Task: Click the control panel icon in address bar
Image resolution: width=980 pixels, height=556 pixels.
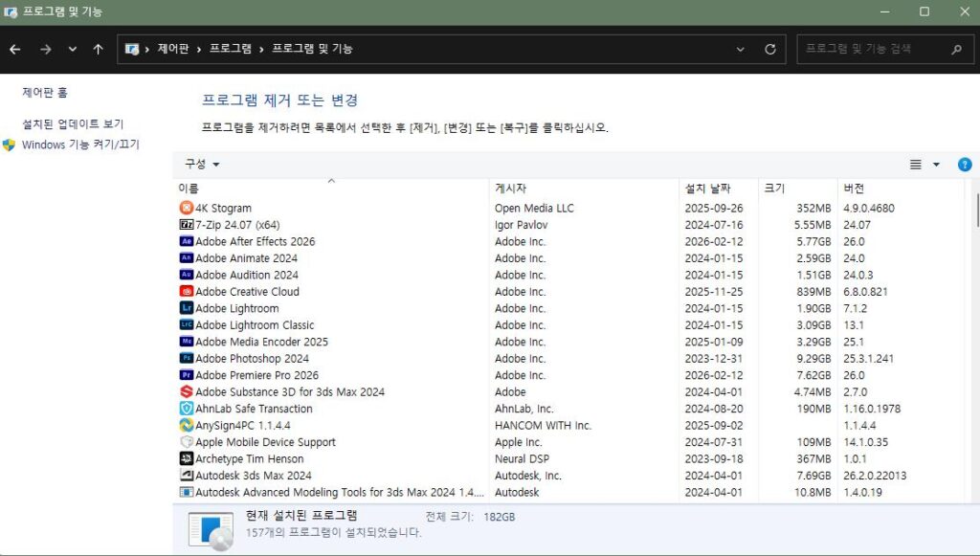Action: pos(131,49)
